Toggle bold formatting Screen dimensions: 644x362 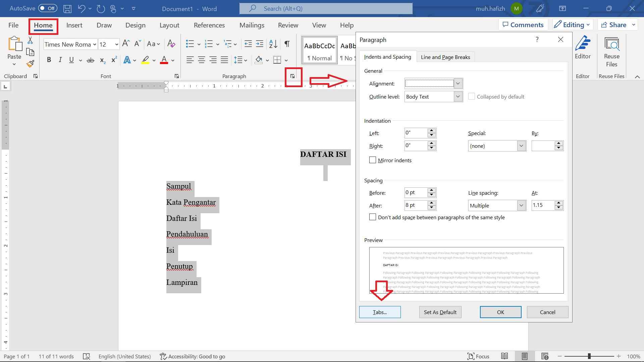tap(49, 60)
